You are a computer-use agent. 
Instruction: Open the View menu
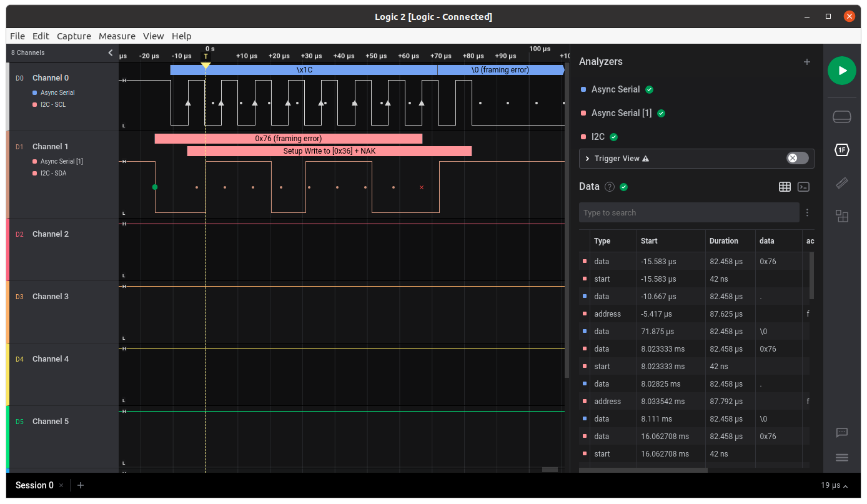tap(153, 36)
